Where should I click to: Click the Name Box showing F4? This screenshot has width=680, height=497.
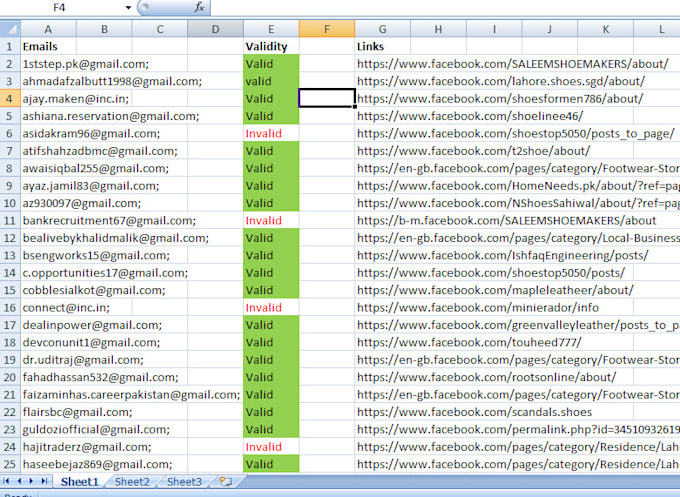[x=61, y=7]
